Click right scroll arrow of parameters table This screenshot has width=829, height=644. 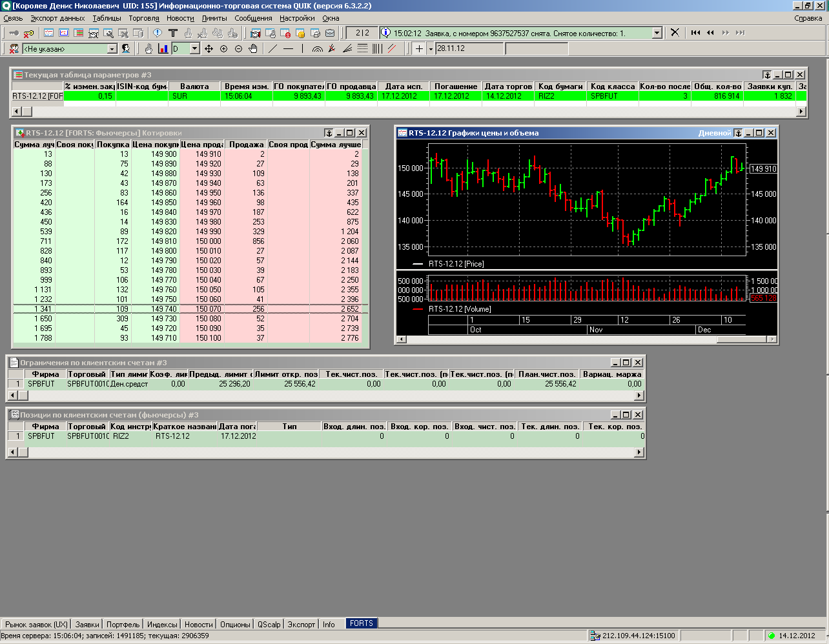tap(801, 112)
